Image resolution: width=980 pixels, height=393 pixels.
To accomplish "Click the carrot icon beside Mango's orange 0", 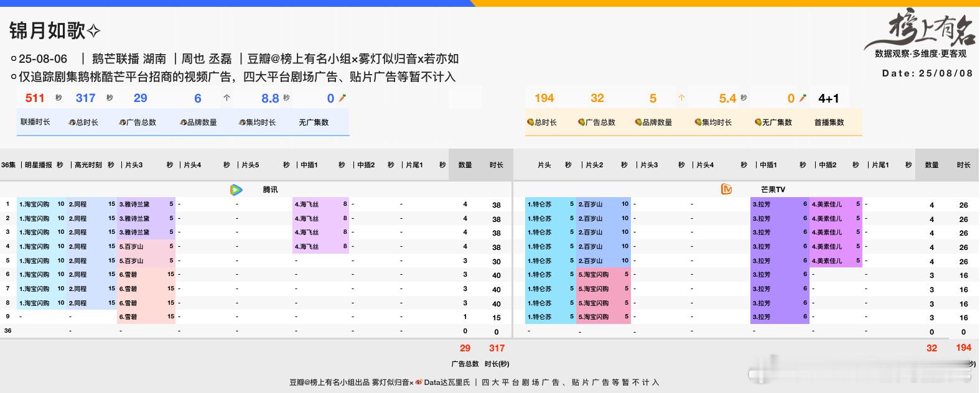I will click(x=803, y=98).
